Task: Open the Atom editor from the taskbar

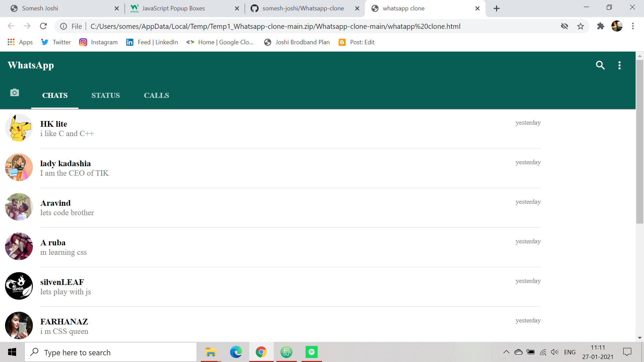Action: click(286, 352)
